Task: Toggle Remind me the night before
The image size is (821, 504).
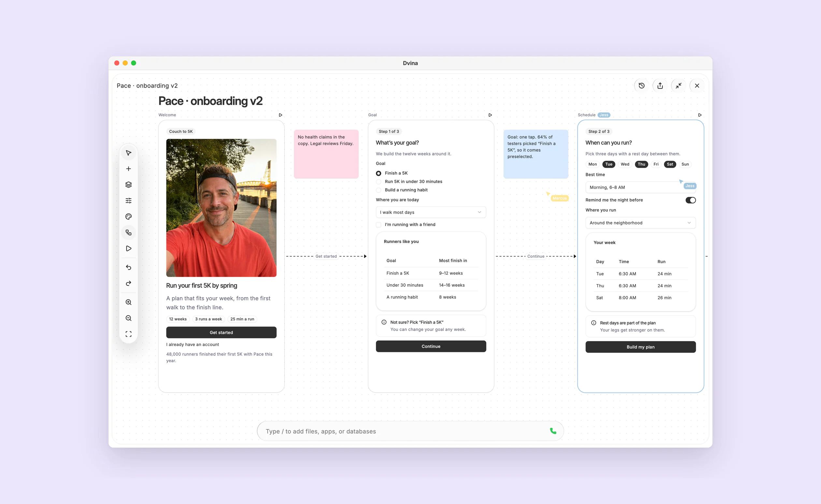Action: (x=690, y=200)
